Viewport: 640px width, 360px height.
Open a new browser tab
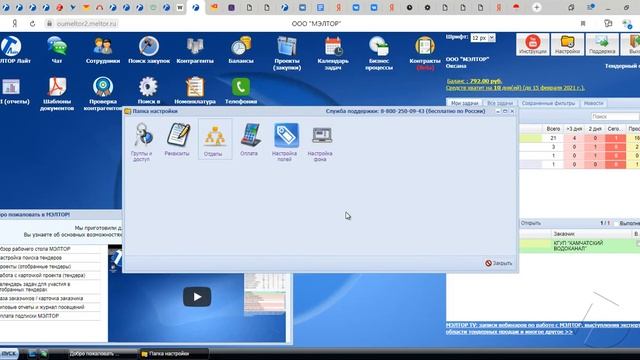[x=536, y=7]
